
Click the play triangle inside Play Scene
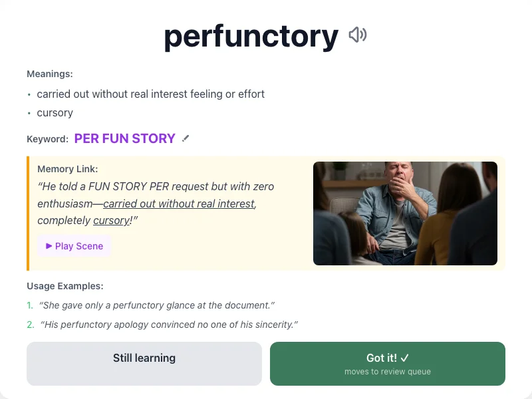click(49, 246)
